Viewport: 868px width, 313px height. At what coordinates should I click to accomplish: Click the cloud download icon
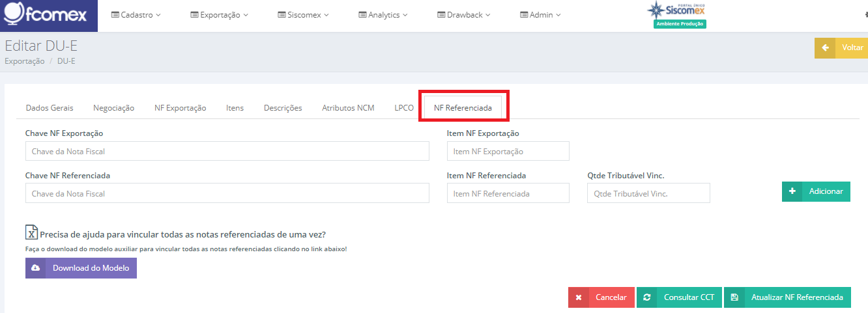(35, 268)
